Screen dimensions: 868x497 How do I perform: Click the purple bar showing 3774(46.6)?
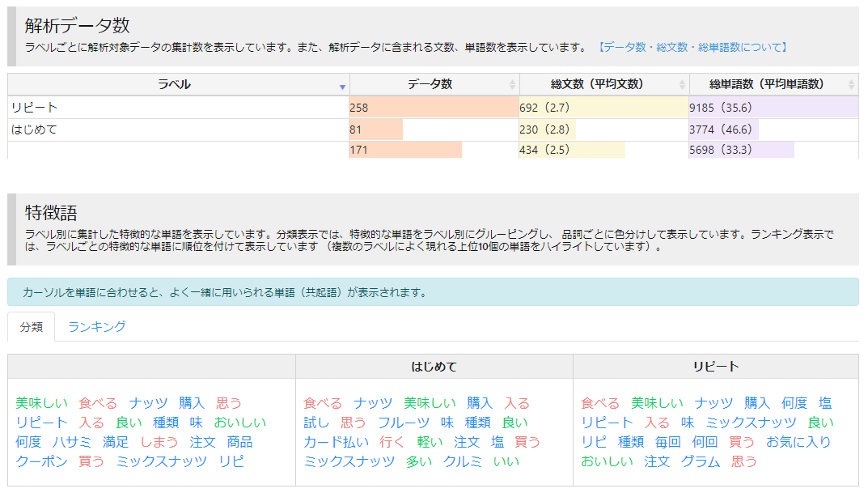tap(723, 130)
